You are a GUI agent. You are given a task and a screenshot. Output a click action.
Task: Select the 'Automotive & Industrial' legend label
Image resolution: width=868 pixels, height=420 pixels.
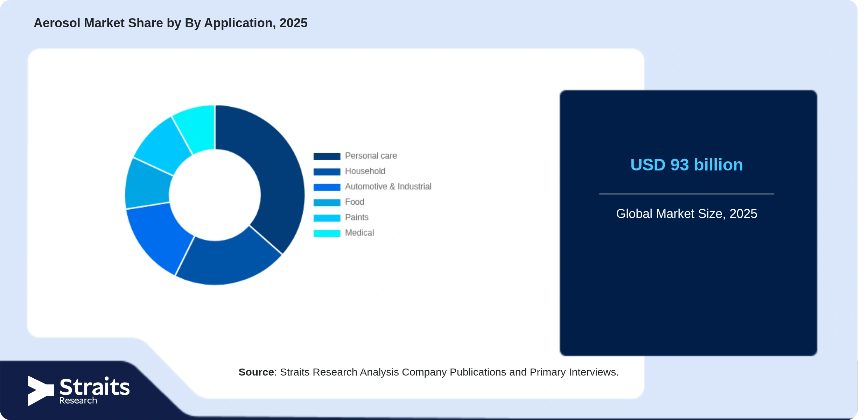(x=388, y=187)
